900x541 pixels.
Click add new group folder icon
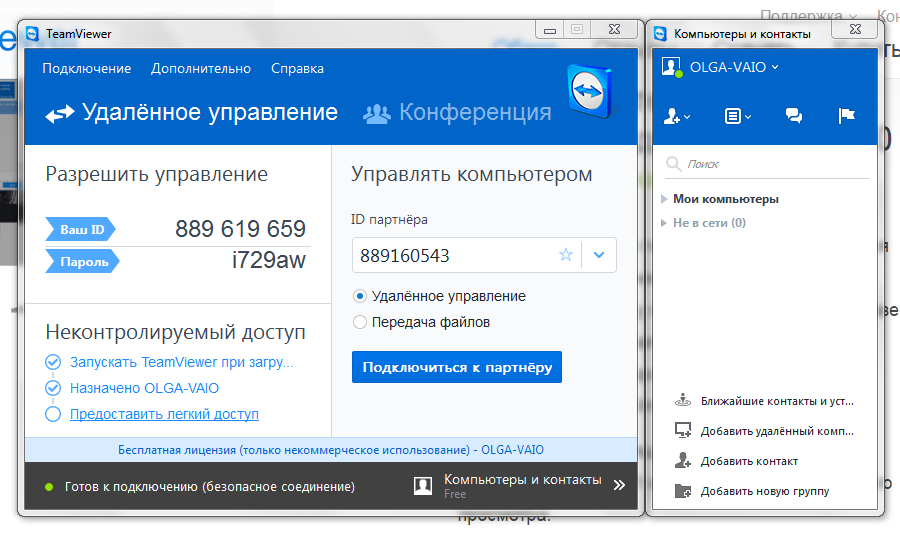click(x=683, y=491)
